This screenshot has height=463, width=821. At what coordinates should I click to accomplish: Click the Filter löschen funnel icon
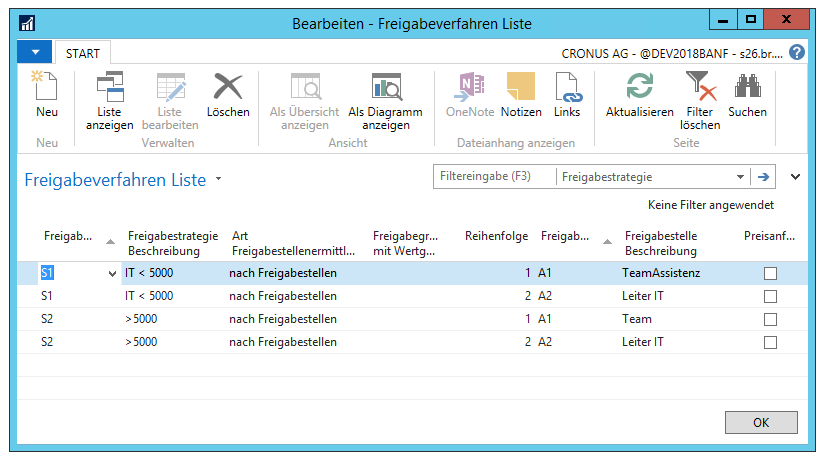(701, 86)
